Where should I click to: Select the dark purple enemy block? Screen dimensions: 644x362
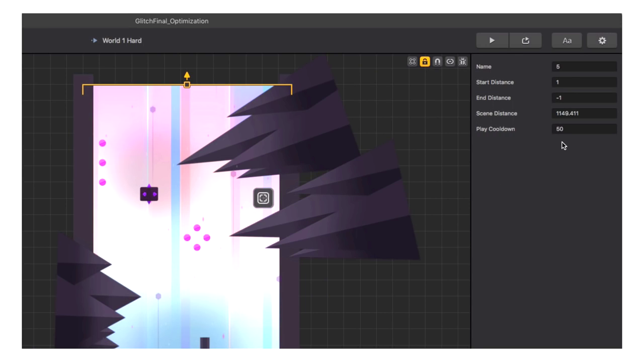149,194
